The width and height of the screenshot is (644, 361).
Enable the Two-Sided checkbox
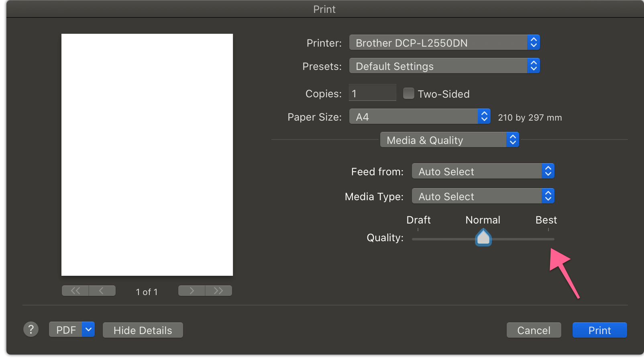408,93
